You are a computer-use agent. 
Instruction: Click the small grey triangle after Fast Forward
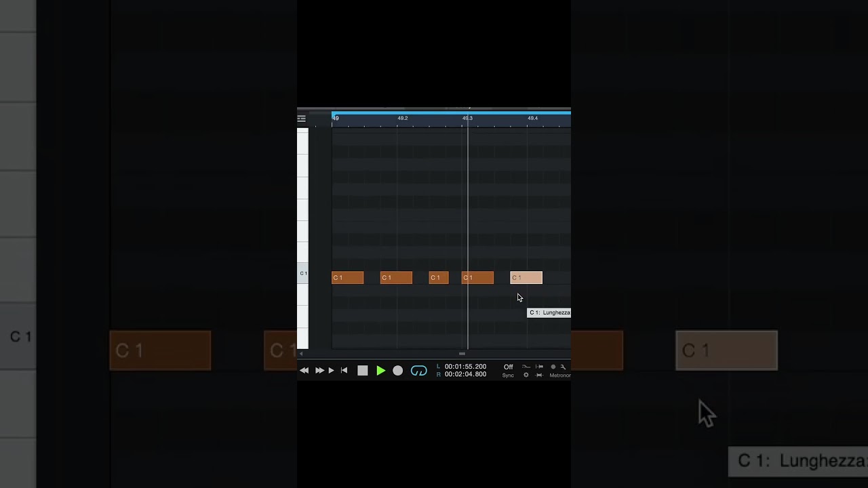(331, 371)
